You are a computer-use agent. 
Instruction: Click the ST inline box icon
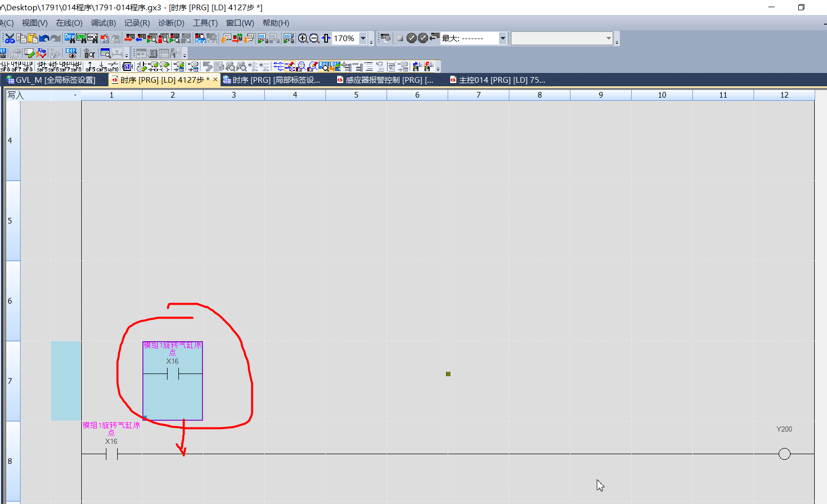click(127, 66)
